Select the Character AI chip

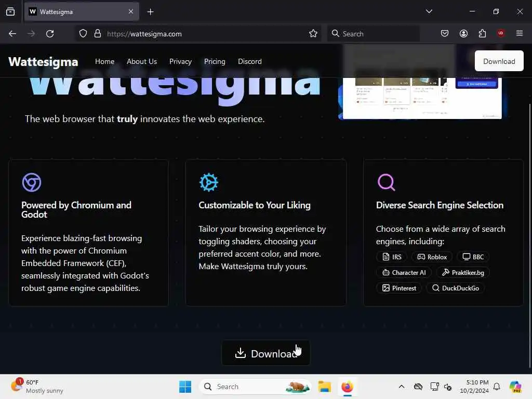[x=404, y=272]
